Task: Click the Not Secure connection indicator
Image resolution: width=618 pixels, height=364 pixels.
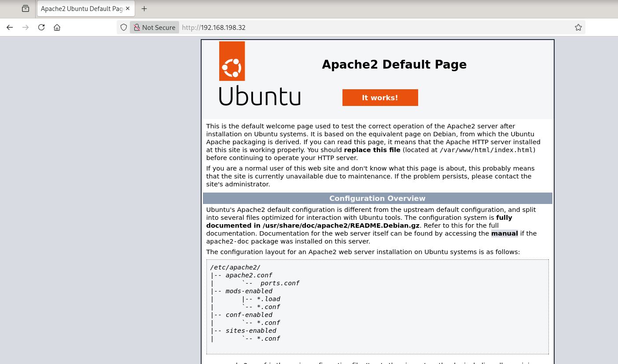Action: [154, 27]
